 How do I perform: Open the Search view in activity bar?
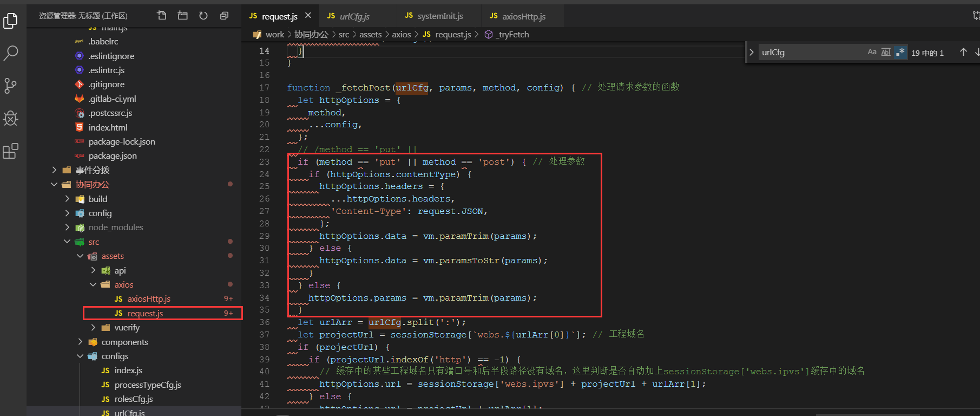[x=11, y=53]
